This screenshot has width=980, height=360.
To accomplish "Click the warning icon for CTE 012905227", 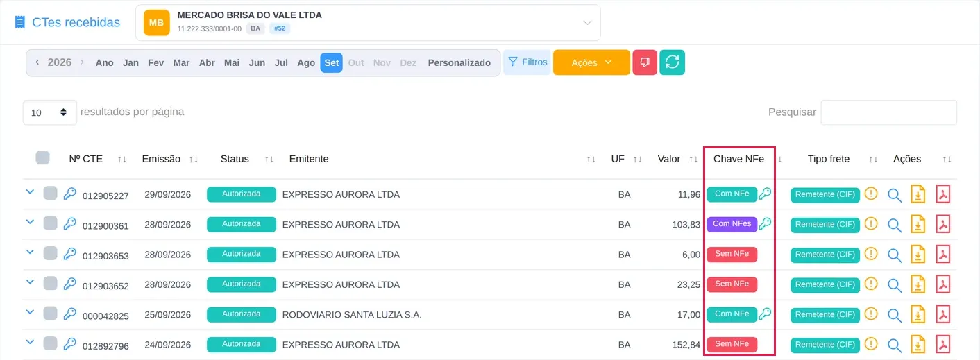I will tap(871, 194).
